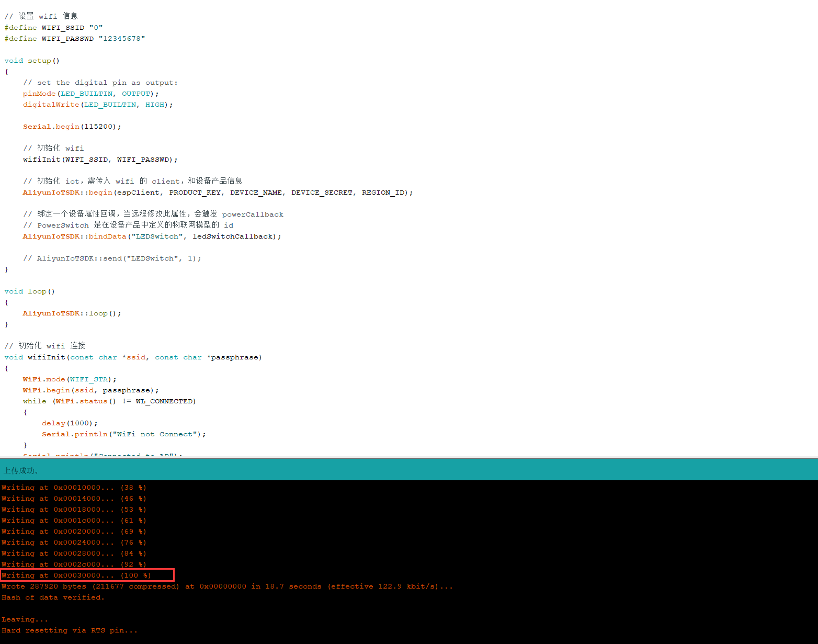Click the Serial.println("WiFi not Connect") line
Viewport: 818px width, 644px height.
coord(124,434)
